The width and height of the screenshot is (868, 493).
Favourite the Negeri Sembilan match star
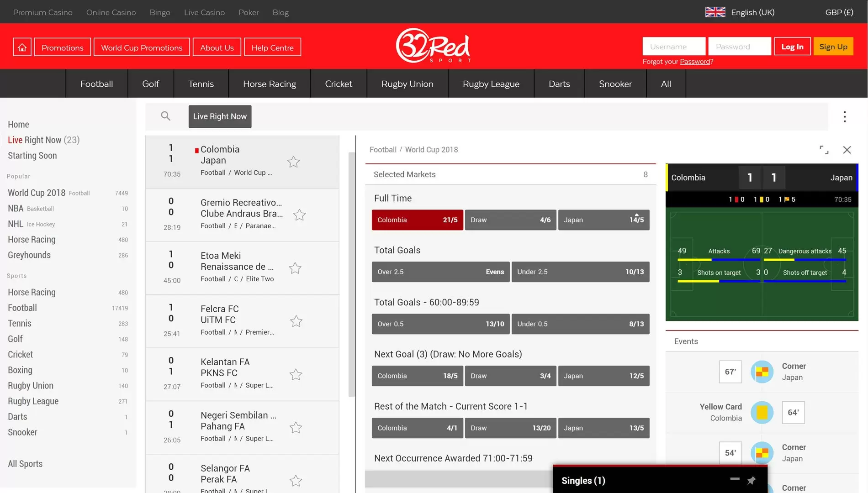tap(296, 427)
